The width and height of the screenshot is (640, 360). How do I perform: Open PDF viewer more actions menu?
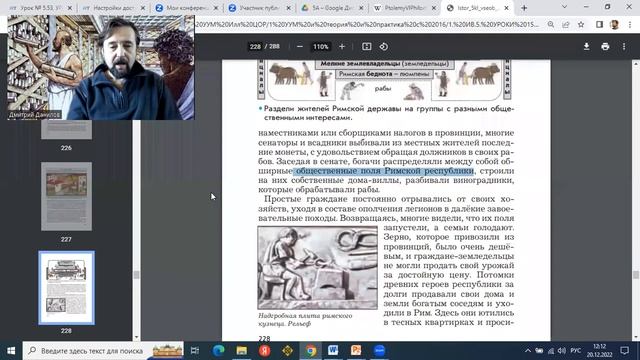624,47
